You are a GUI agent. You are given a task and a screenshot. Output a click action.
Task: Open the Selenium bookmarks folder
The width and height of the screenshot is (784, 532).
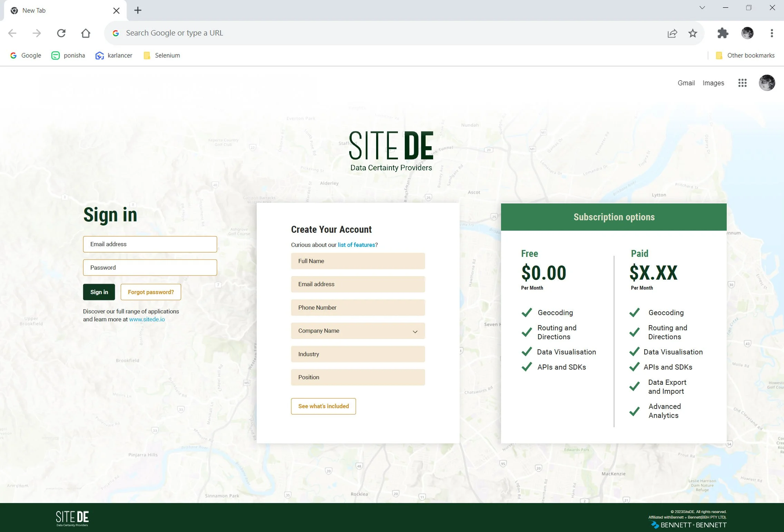pos(162,56)
